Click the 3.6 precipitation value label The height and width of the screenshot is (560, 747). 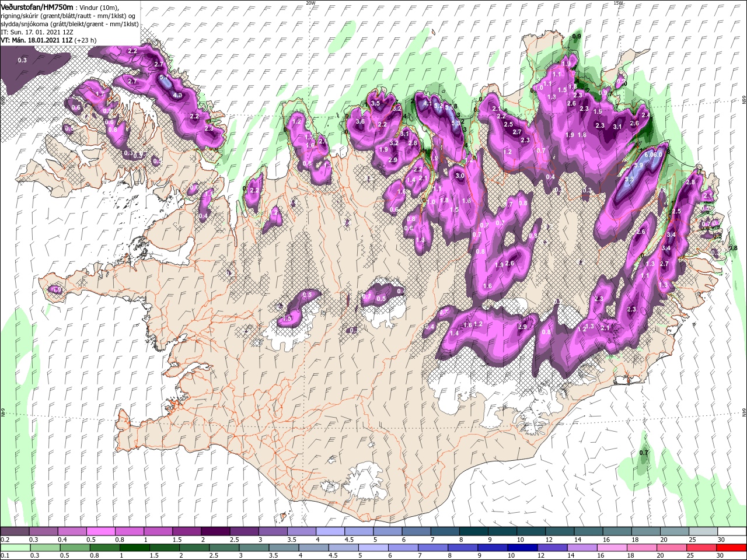[360, 121]
